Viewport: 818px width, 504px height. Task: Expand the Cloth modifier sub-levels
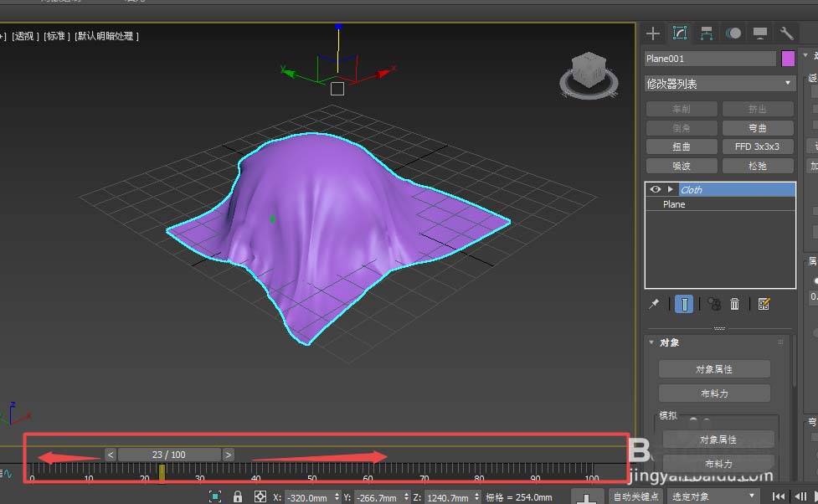(670, 190)
